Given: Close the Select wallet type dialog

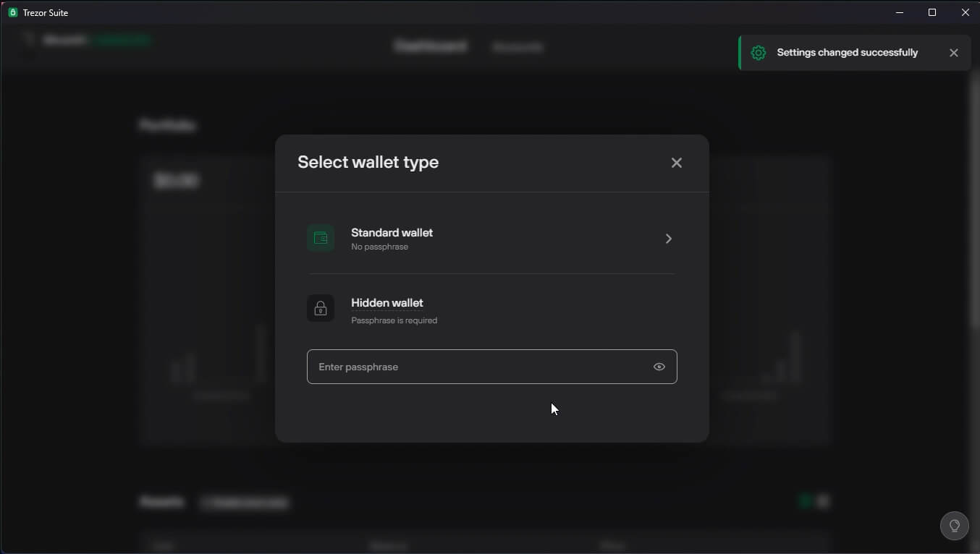Looking at the screenshot, I should pos(676,163).
